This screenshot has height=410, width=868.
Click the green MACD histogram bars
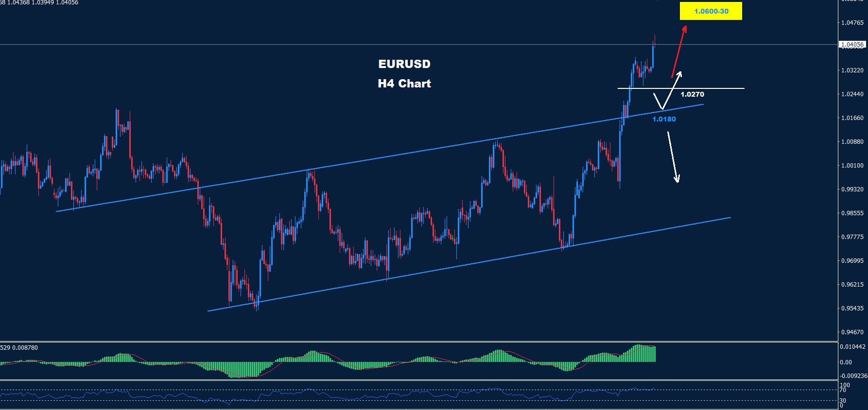(x=642, y=354)
